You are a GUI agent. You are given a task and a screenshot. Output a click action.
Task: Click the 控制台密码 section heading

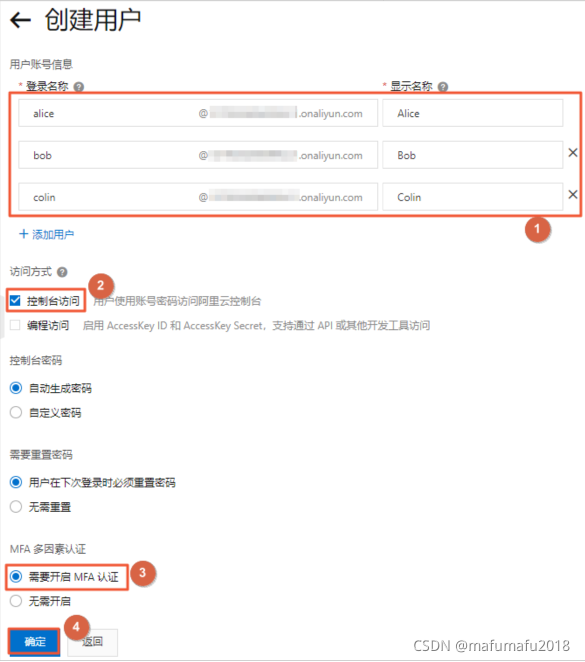tap(36, 360)
